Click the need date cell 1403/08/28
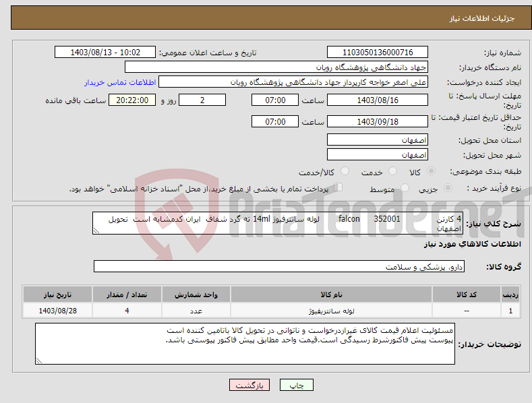Viewport: 532px width, 403px height. pyautogui.click(x=58, y=311)
